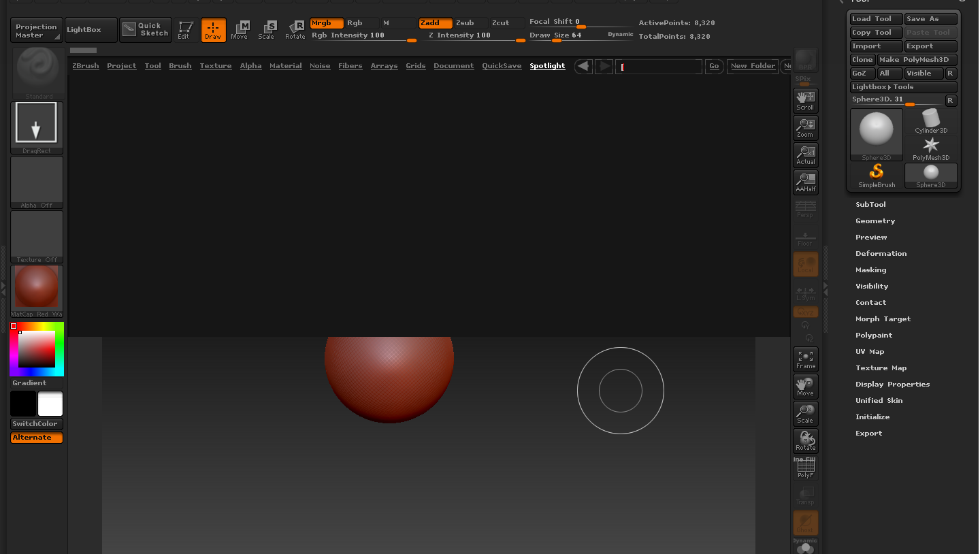Select Cylinder3D tool
This screenshot has width=980, height=554.
tap(931, 122)
